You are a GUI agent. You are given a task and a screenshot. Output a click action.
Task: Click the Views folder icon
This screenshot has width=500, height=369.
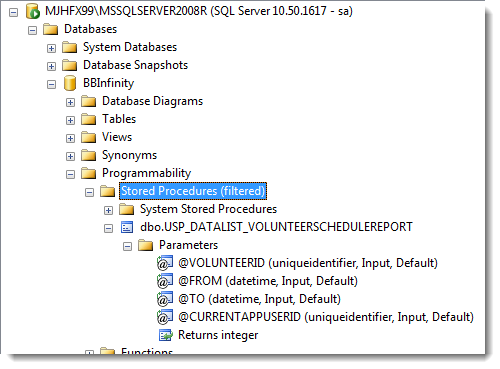89,137
